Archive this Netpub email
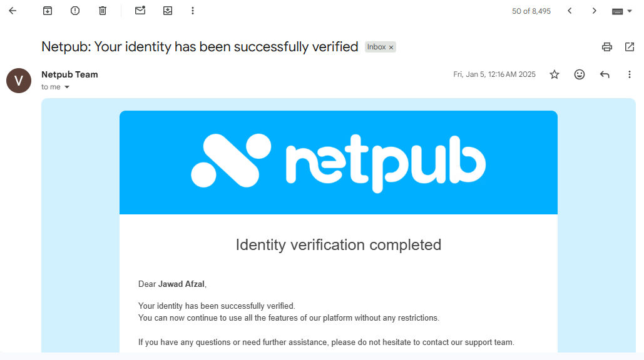644x360 pixels. (48, 11)
